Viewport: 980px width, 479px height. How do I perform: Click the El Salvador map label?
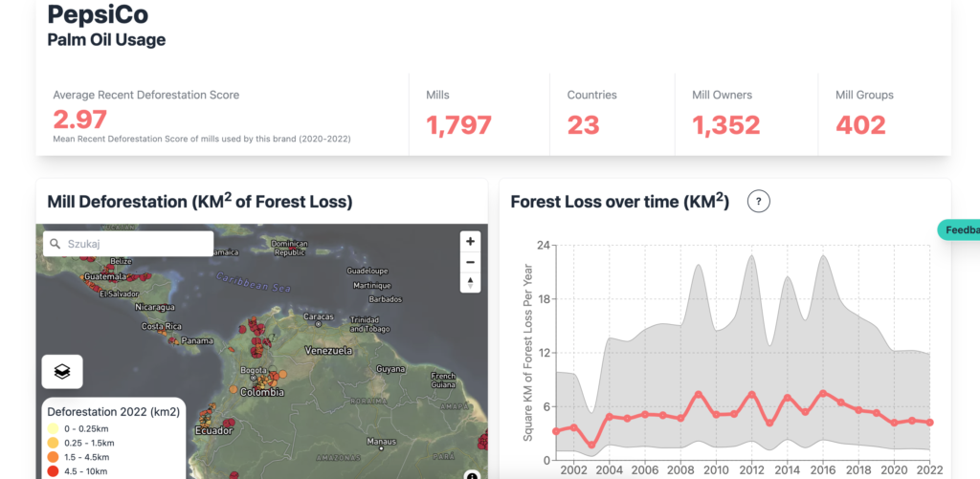[120, 294]
